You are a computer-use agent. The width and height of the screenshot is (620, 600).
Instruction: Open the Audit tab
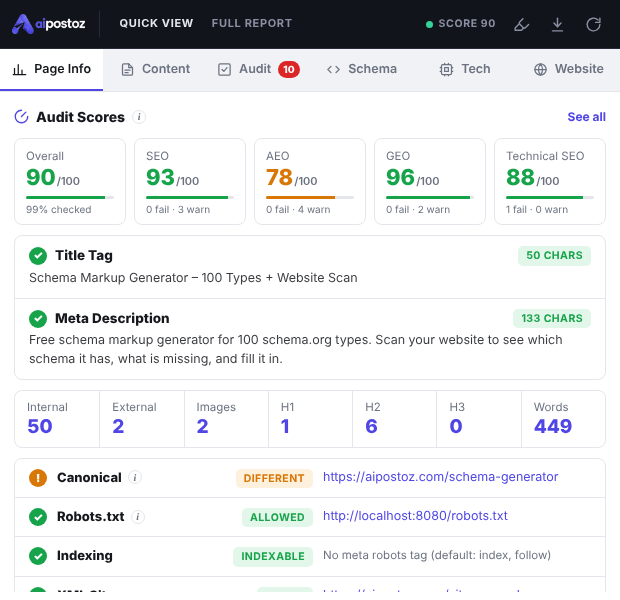click(x=258, y=69)
